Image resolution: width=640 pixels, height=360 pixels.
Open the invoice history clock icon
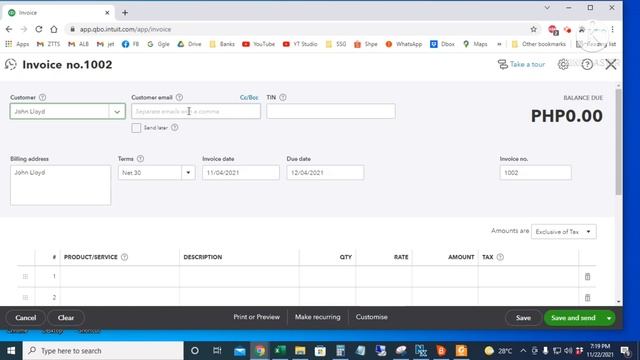click(x=11, y=64)
